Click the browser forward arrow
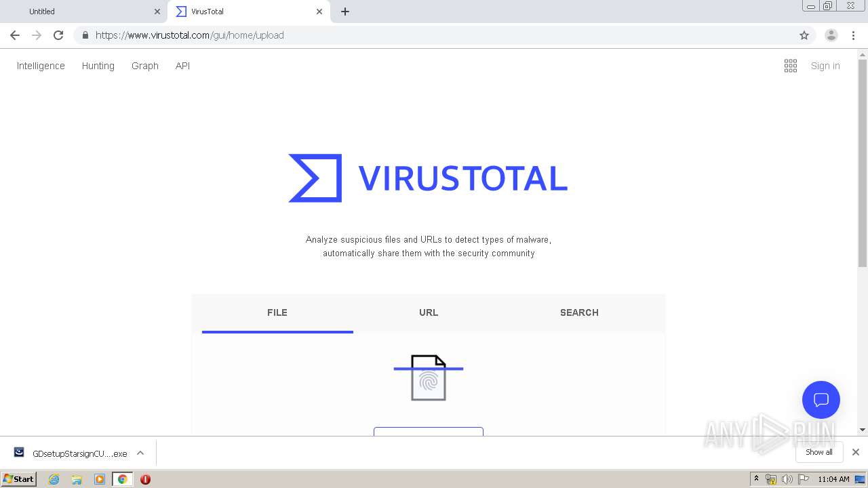Image resolution: width=868 pixels, height=488 pixels. click(37, 35)
